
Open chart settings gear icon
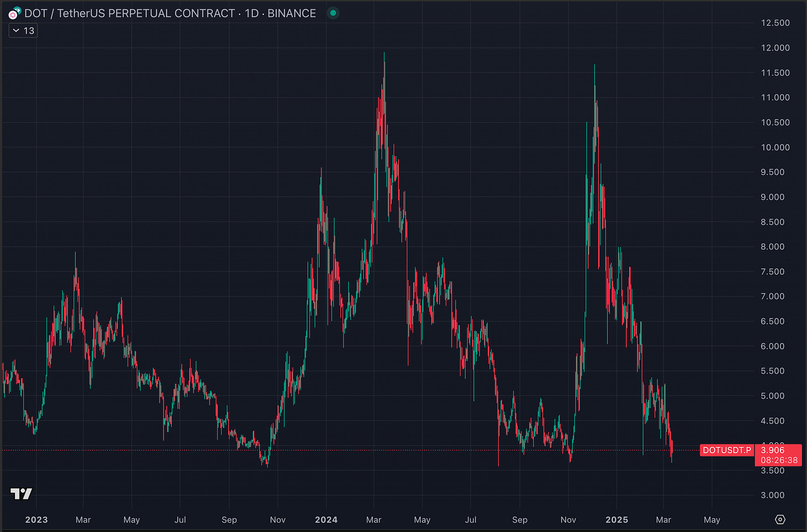point(780,520)
